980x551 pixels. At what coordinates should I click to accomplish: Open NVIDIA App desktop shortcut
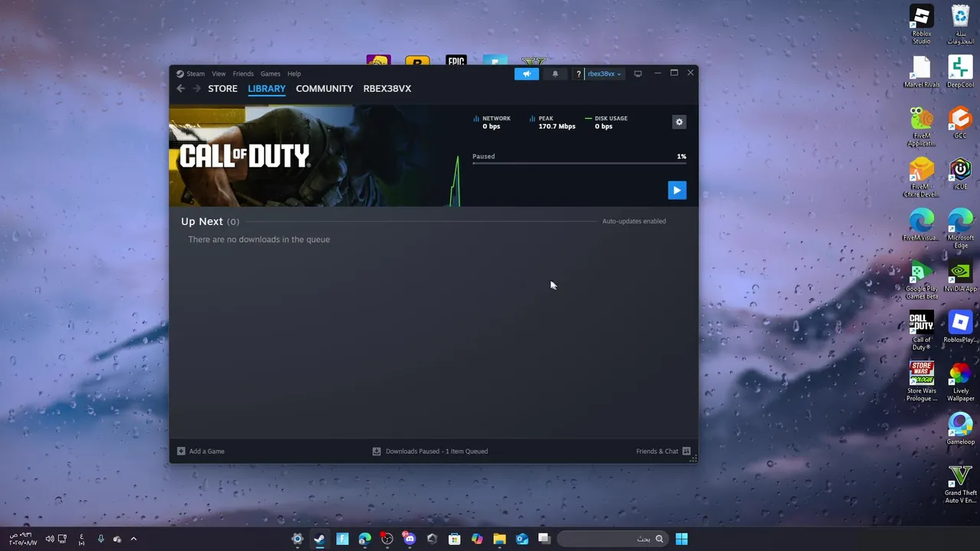click(960, 276)
